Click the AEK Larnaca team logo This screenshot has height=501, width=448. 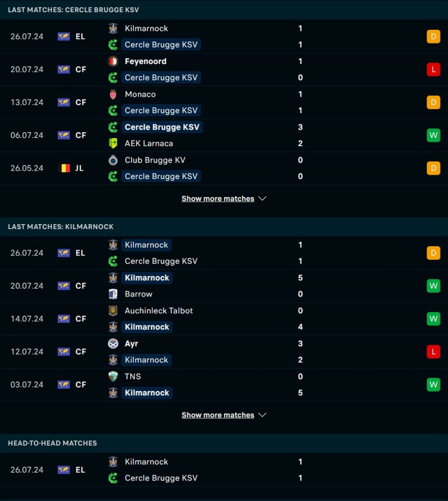pos(113,143)
